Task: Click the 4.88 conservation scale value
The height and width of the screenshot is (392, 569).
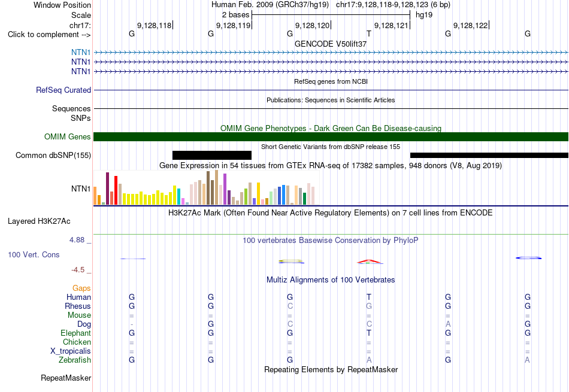Action: [x=77, y=240]
